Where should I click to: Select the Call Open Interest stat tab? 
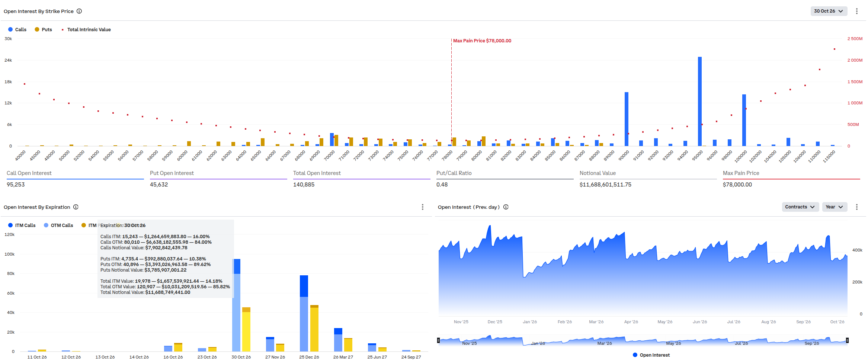coord(75,179)
